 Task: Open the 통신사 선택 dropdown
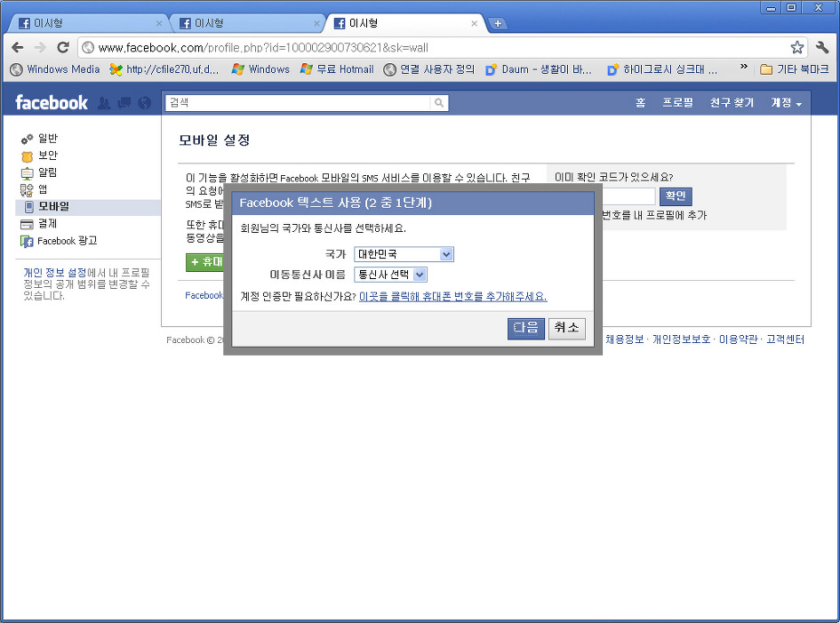pyautogui.click(x=390, y=275)
